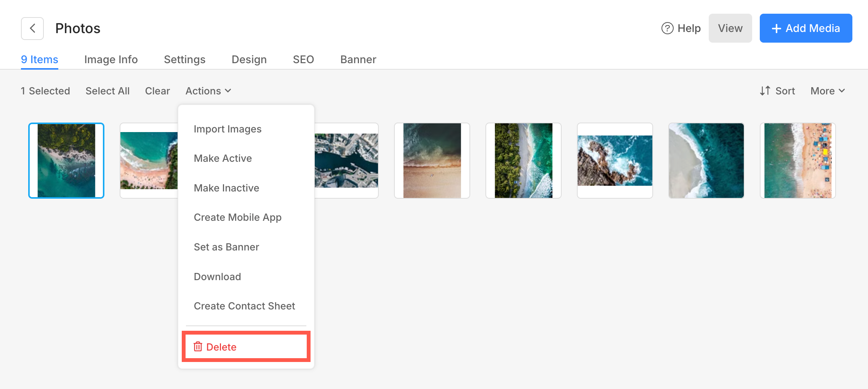The height and width of the screenshot is (389, 868).
Task: Deselect the highlighted first forest coast thumbnail
Action: click(x=66, y=160)
